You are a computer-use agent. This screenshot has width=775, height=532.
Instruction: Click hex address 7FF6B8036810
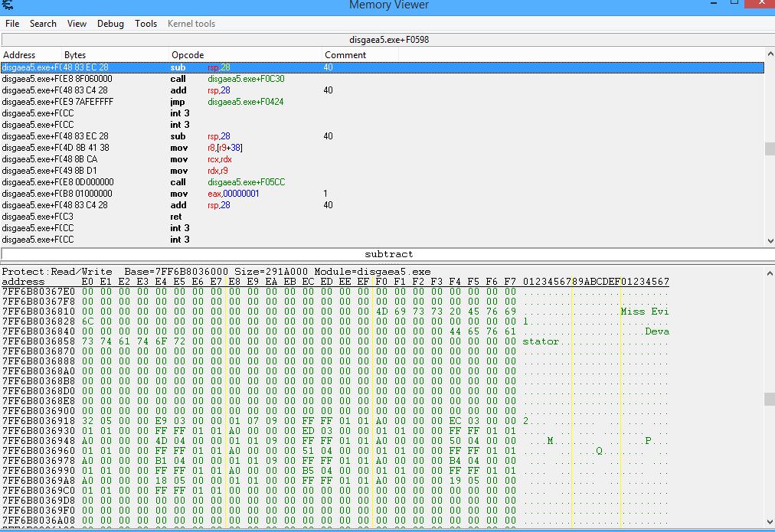38,312
